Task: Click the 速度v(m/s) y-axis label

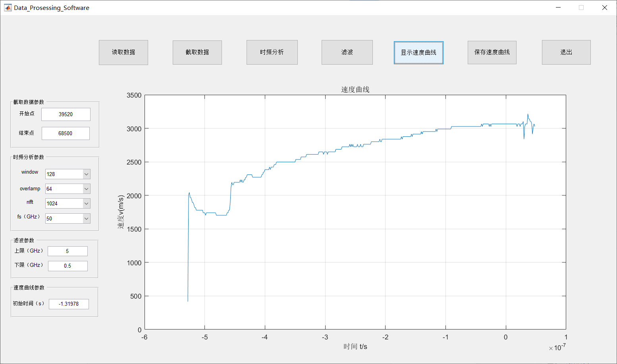Action: click(121, 212)
